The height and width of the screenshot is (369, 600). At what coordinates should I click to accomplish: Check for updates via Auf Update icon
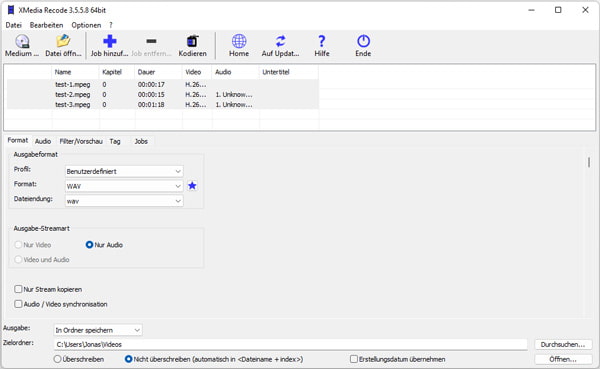pos(280,41)
